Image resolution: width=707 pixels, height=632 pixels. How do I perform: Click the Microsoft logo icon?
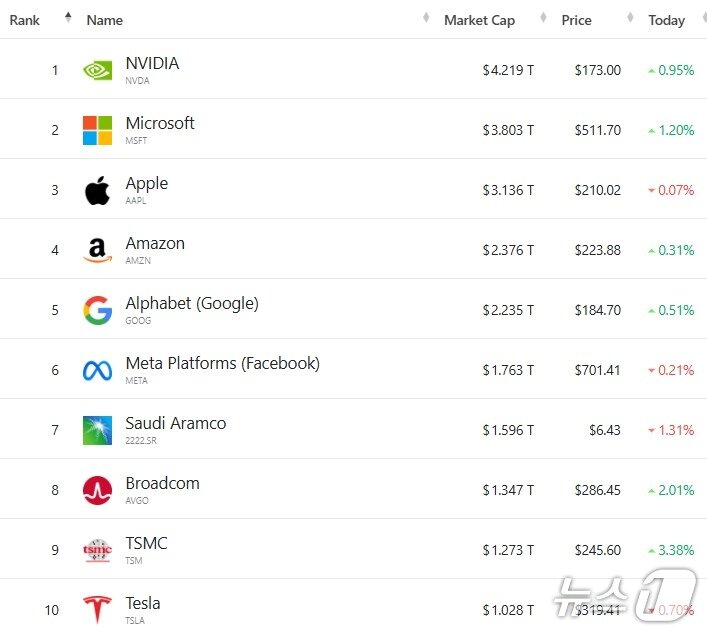pyautogui.click(x=97, y=130)
